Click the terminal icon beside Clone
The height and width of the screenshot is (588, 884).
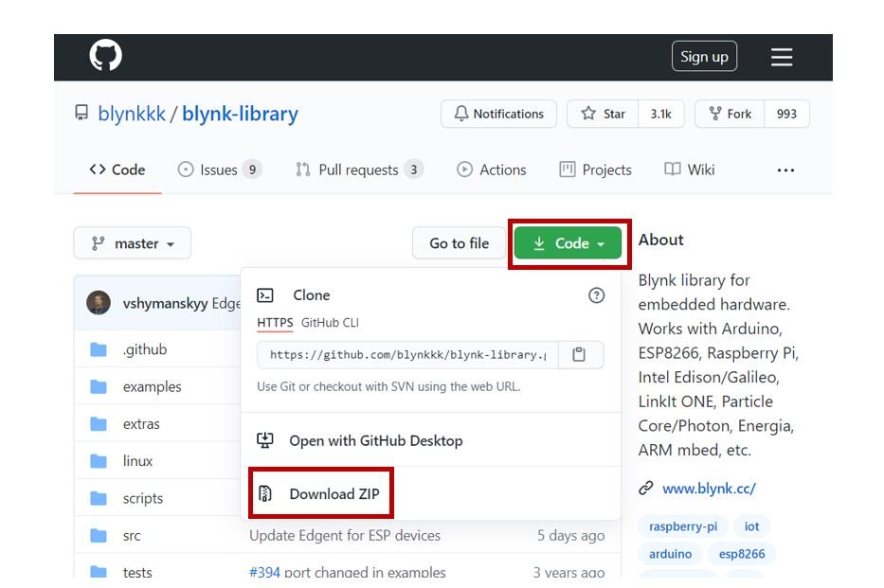[x=265, y=295]
